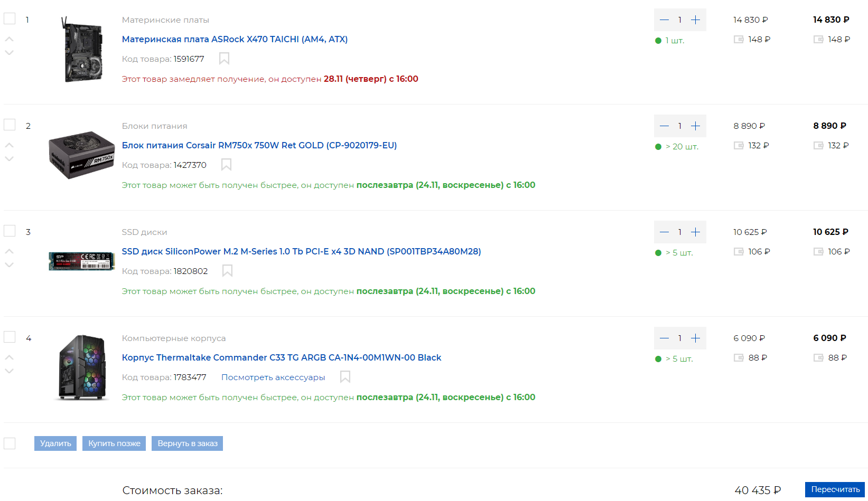Open Посмотреть аксессуары link
Viewport: 868px width, 501px height.
click(273, 377)
